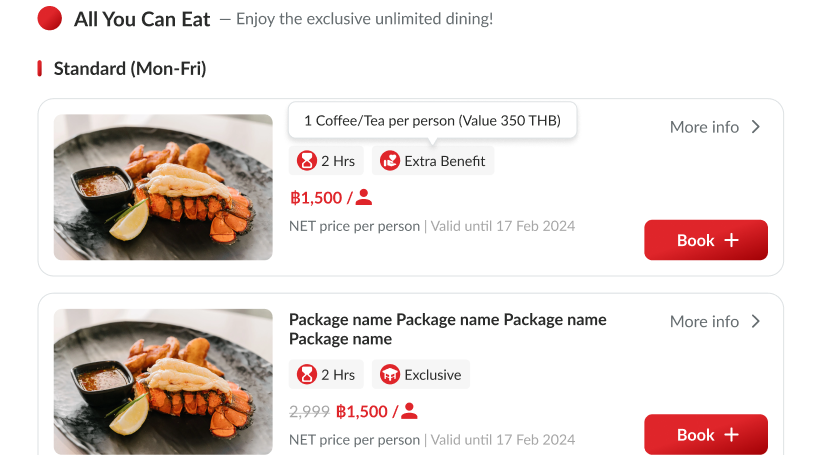This screenshot has width=820, height=455.
Task: Select the Standard (Mon-Fri) section heading
Action: pyautogui.click(x=130, y=69)
